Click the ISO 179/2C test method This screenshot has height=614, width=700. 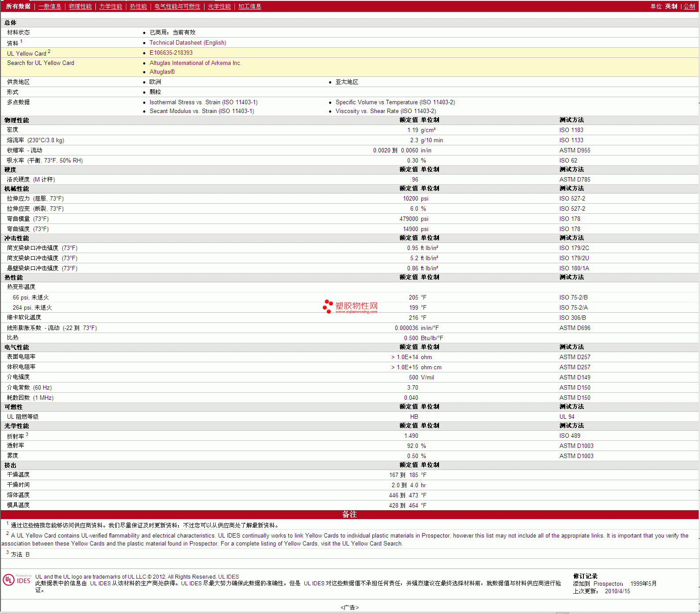point(574,248)
